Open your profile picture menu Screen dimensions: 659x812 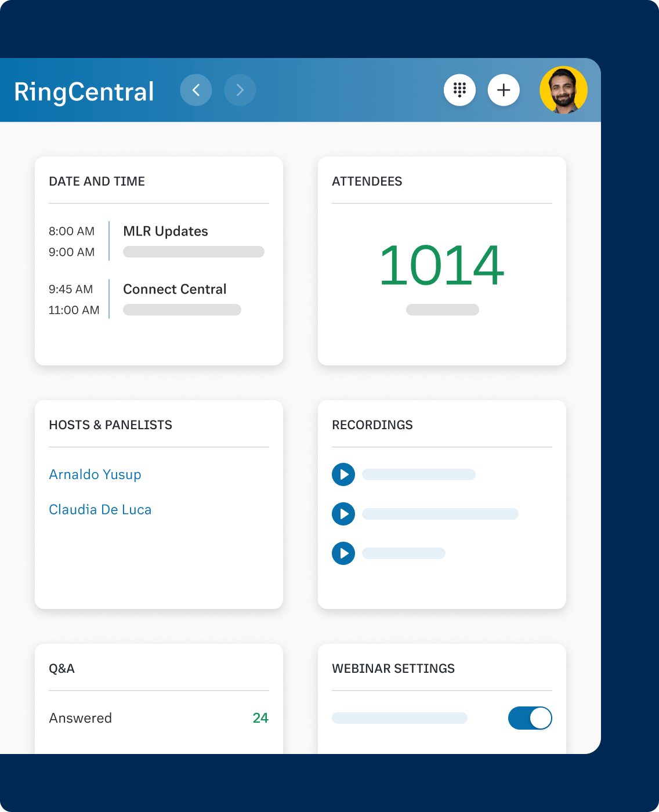[563, 90]
